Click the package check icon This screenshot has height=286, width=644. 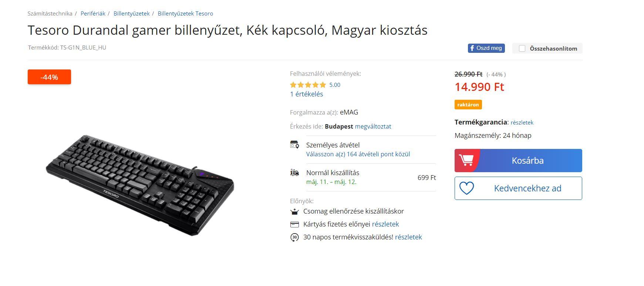[294, 211]
